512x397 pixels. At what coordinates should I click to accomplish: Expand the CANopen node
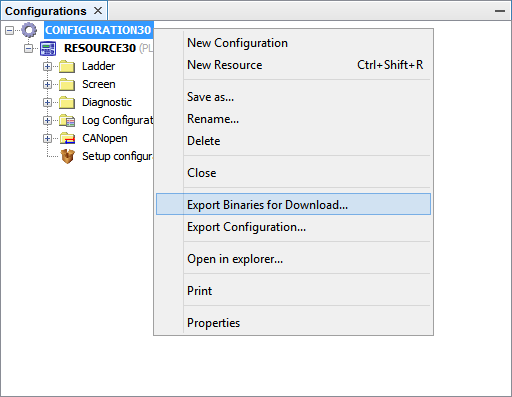coord(47,138)
